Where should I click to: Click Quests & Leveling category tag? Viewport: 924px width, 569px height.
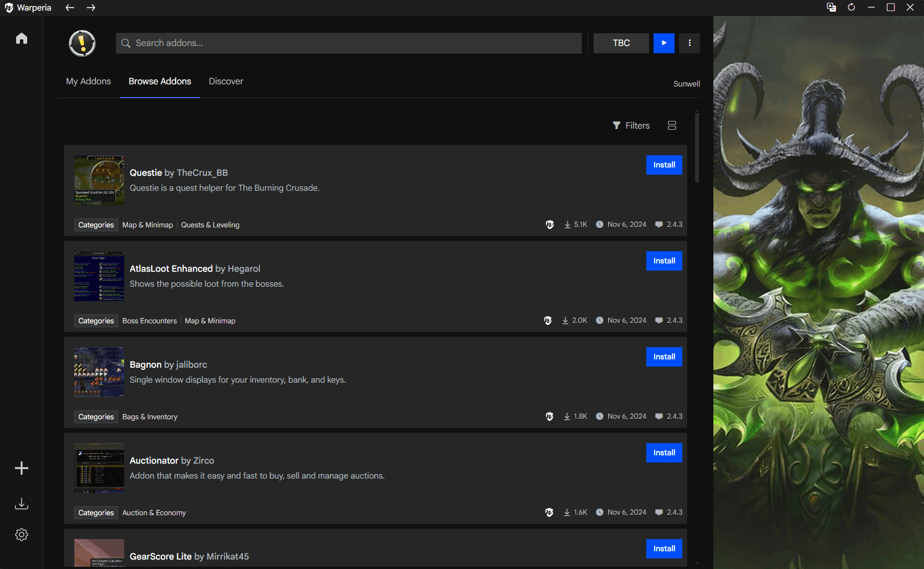(210, 225)
